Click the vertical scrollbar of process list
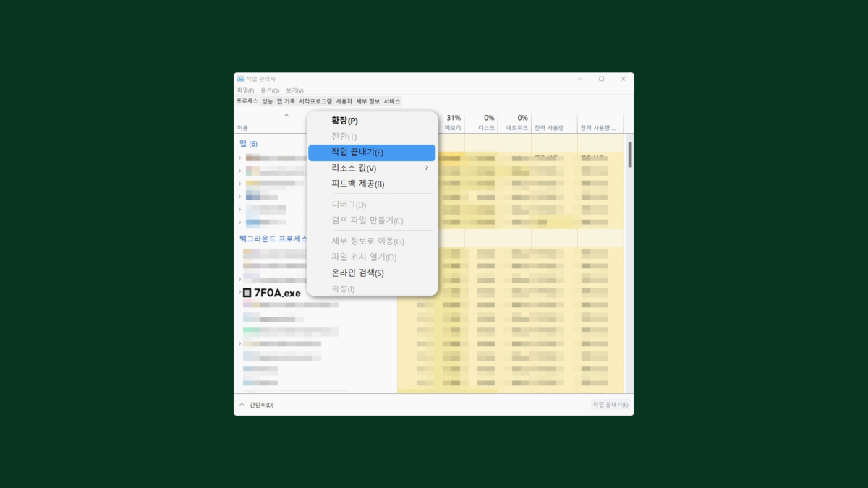 (629, 154)
